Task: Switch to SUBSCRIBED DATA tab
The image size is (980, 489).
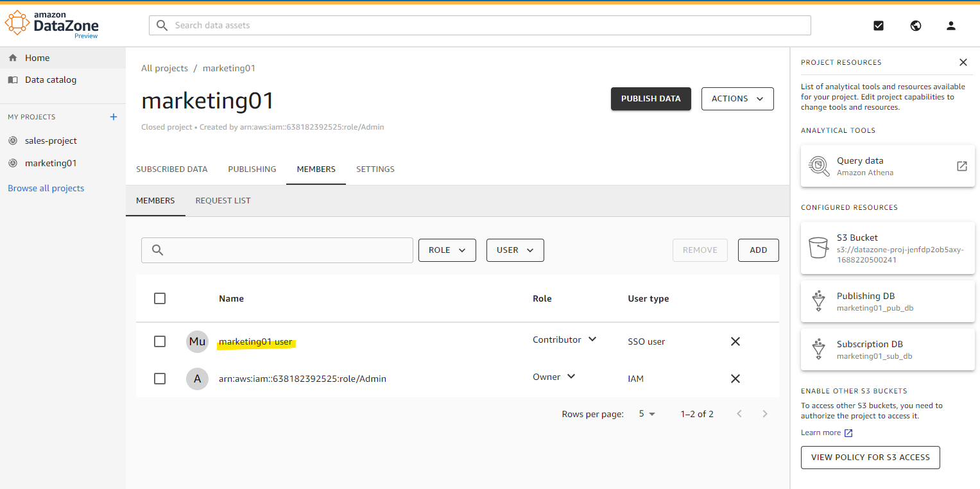Action: (172, 169)
